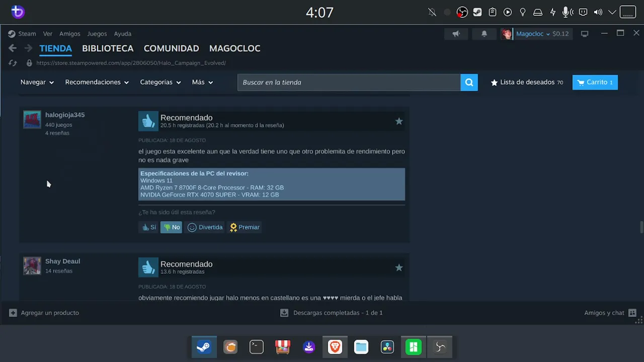644x362 pixels.
Task: Expand the Navegar dropdown
Action: (x=37, y=82)
